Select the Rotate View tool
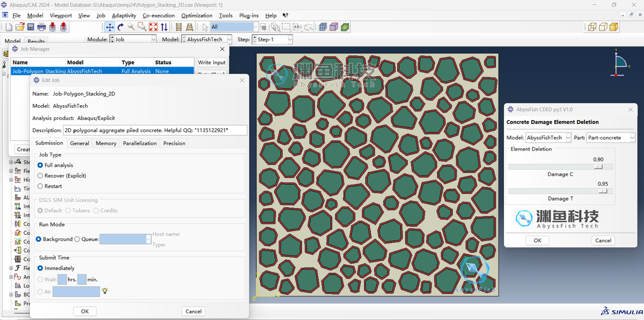Screen dimensions: 644x320 pyautogui.click(x=121, y=27)
